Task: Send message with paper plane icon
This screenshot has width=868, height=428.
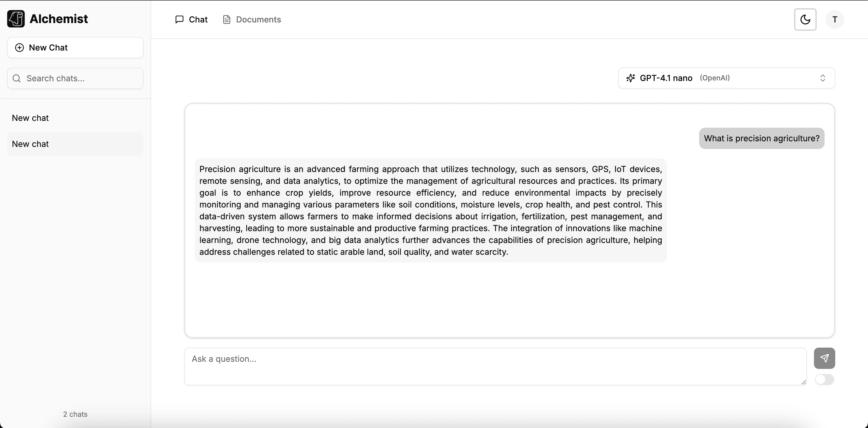Action: coord(824,358)
